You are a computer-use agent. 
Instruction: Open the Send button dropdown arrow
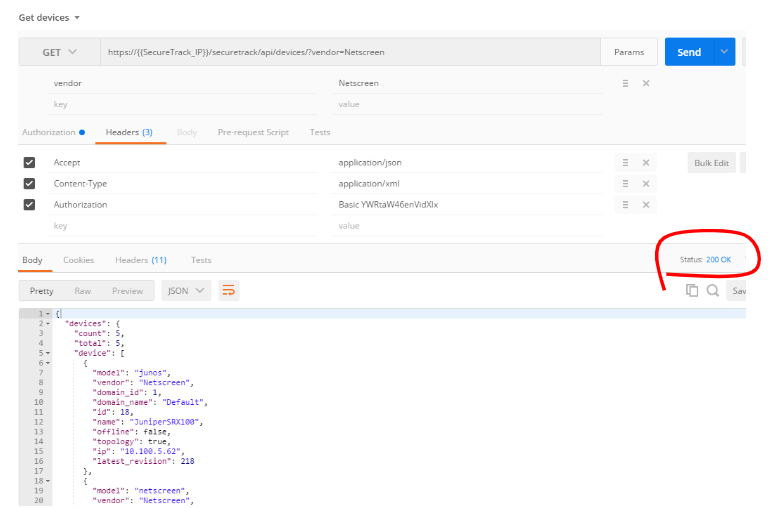[724, 52]
